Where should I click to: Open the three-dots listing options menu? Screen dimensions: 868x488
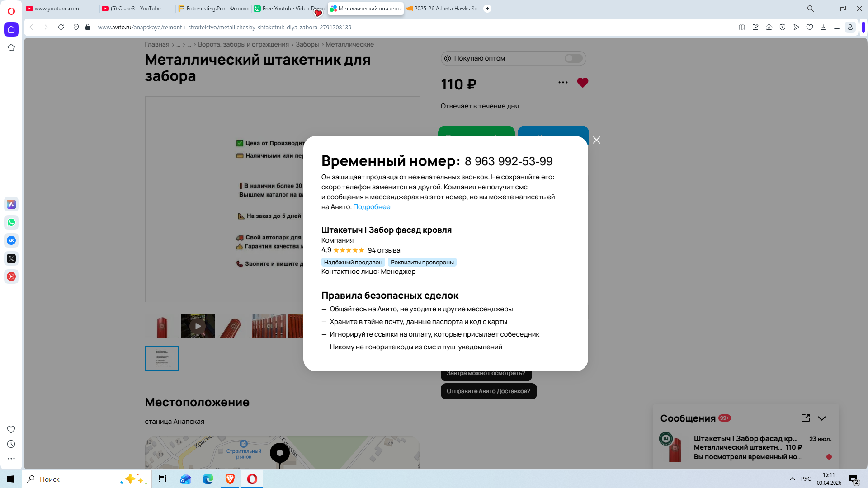click(x=563, y=82)
